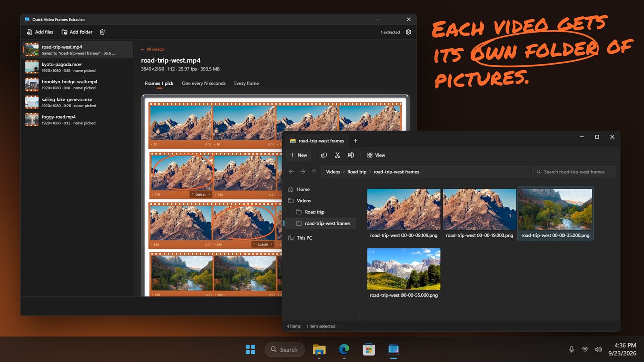The height and width of the screenshot is (362, 644).
Task: Click the Cut scissors icon in Explorer
Action: pos(338,155)
